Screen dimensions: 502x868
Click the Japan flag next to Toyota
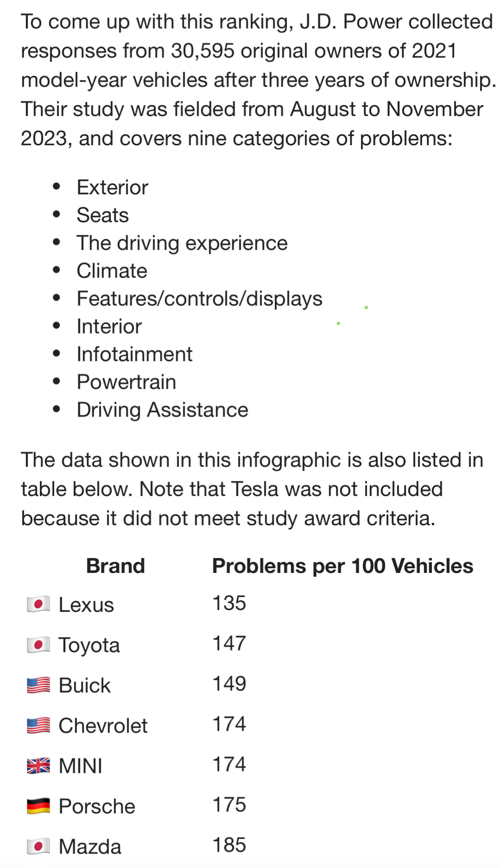[38, 645]
